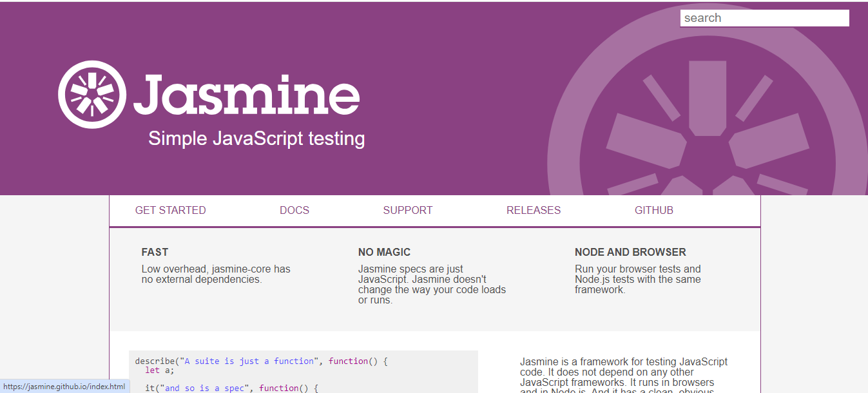Click the describe("A suite is just a function") code line
Viewport: 868px width, 393px height.
(261, 361)
